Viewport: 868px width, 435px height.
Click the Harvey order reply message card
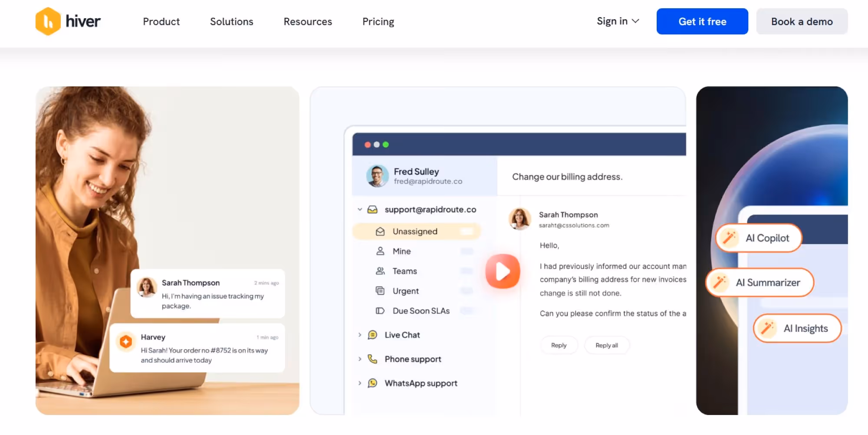click(197, 348)
